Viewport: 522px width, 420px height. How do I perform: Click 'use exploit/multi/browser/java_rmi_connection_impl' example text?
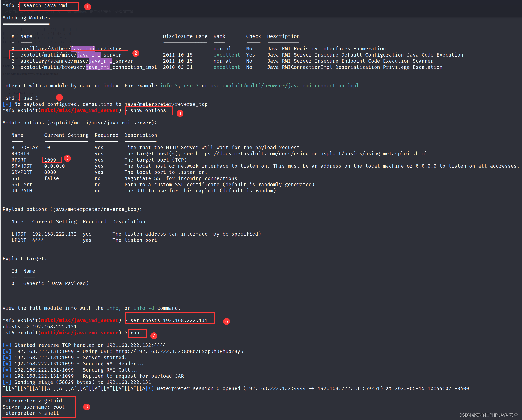click(285, 86)
